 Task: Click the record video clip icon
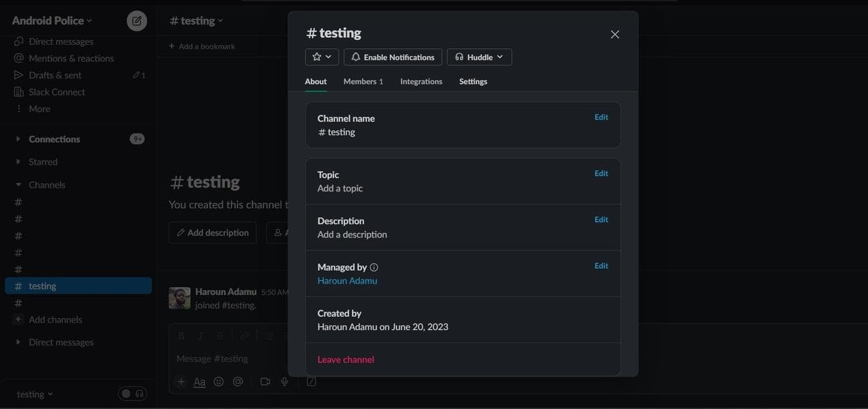click(265, 382)
